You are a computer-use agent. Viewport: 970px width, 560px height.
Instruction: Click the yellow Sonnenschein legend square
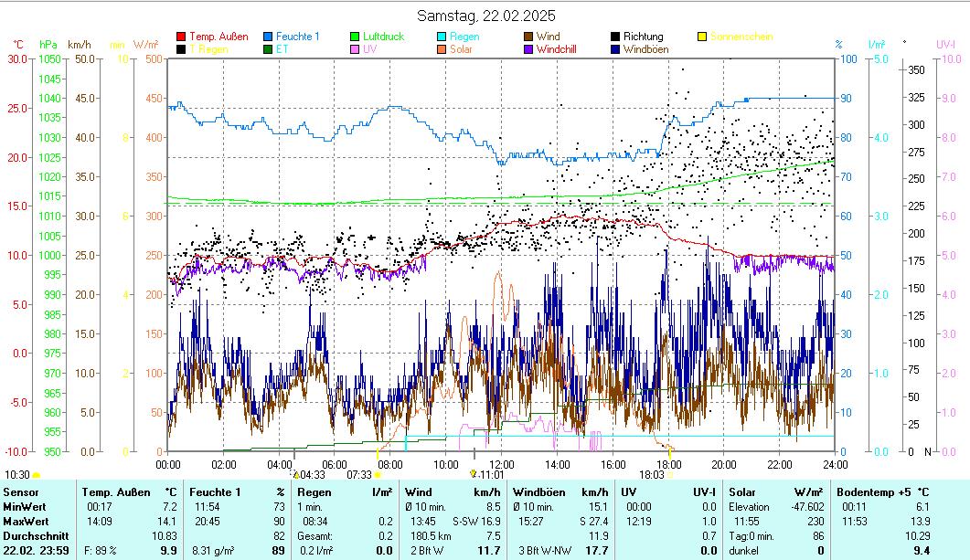pos(702,37)
